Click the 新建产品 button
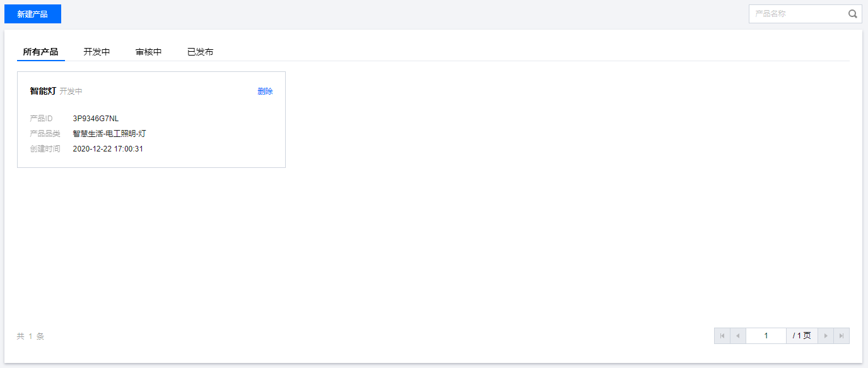Image resolution: width=868 pixels, height=368 pixels. click(33, 14)
